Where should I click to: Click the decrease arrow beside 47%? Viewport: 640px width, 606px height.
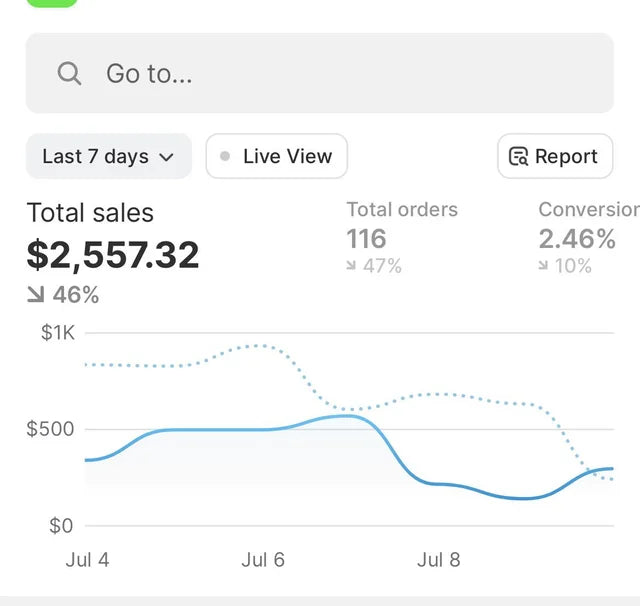(x=352, y=266)
